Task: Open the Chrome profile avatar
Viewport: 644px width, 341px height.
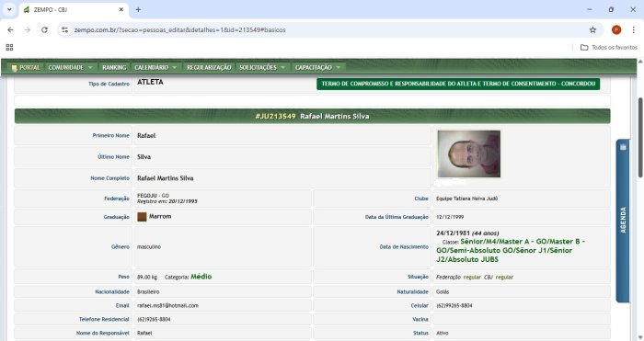Action: click(616, 30)
